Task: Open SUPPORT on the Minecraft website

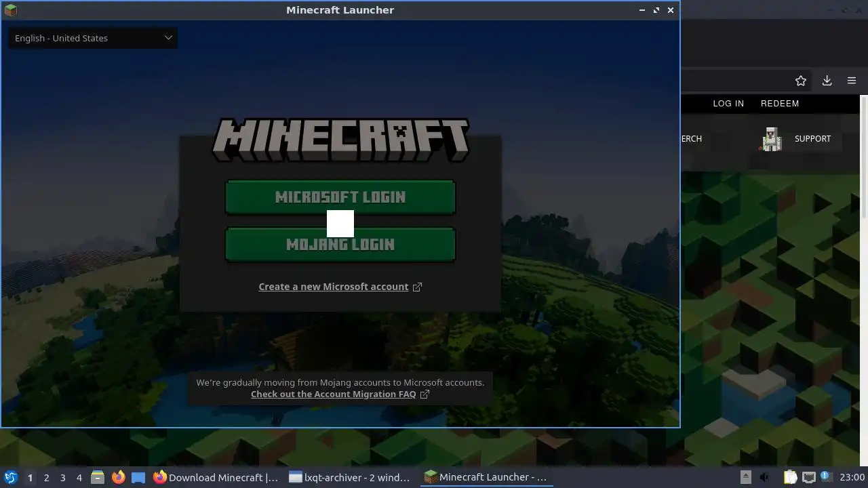Action: click(812, 139)
